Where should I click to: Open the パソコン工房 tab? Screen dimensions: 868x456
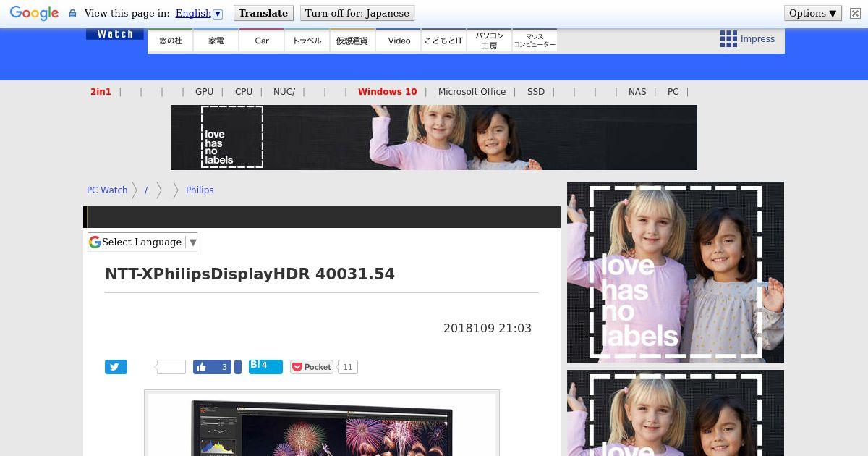(489, 41)
